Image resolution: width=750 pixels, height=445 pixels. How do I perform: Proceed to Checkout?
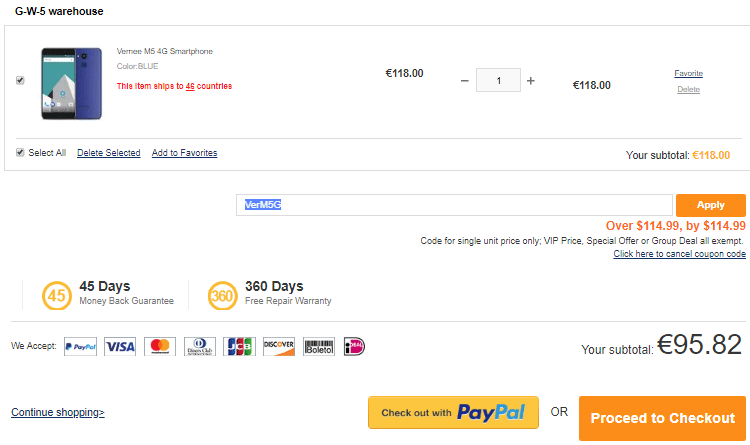click(x=662, y=418)
